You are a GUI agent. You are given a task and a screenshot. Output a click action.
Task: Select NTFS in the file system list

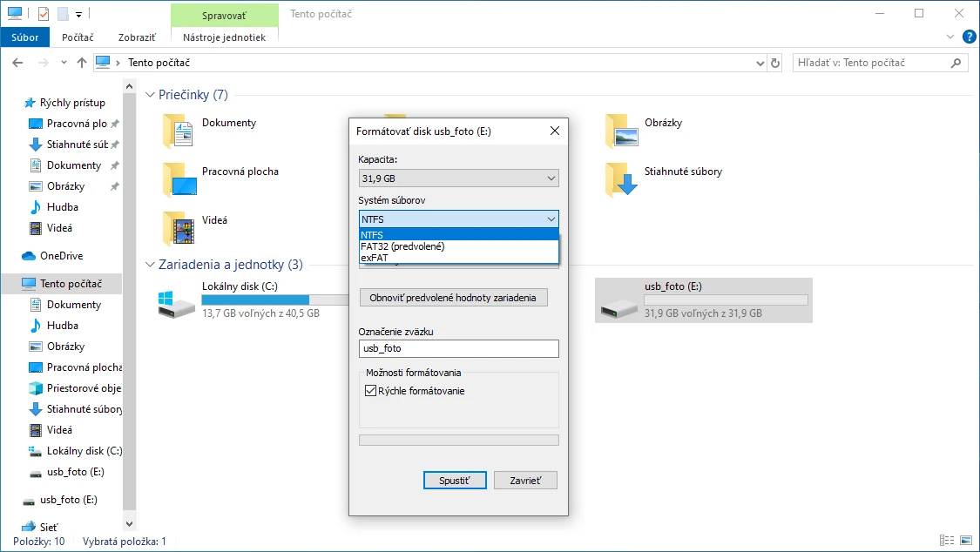[x=459, y=235]
